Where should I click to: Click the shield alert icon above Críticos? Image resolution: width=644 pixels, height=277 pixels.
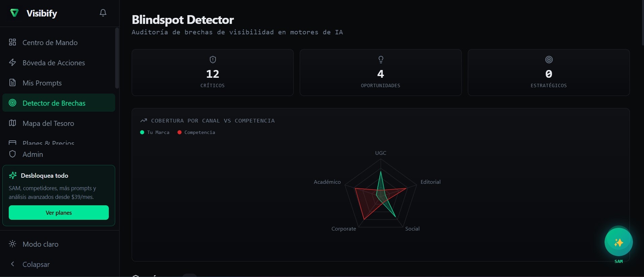tap(213, 60)
